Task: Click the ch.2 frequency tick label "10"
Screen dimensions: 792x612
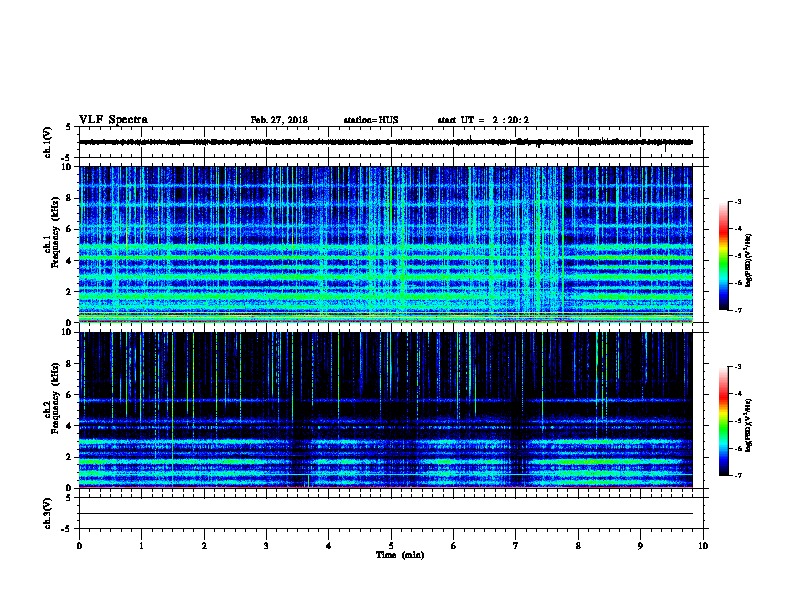Action: pyautogui.click(x=67, y=332)
